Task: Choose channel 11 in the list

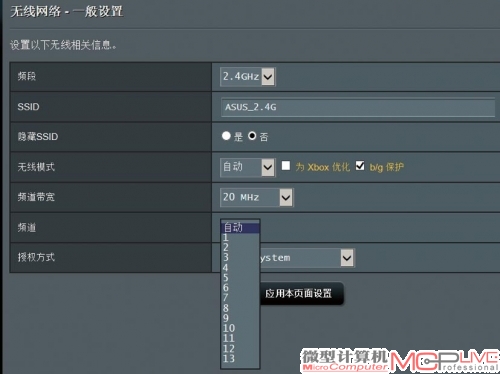Action: tap(240, 338)
